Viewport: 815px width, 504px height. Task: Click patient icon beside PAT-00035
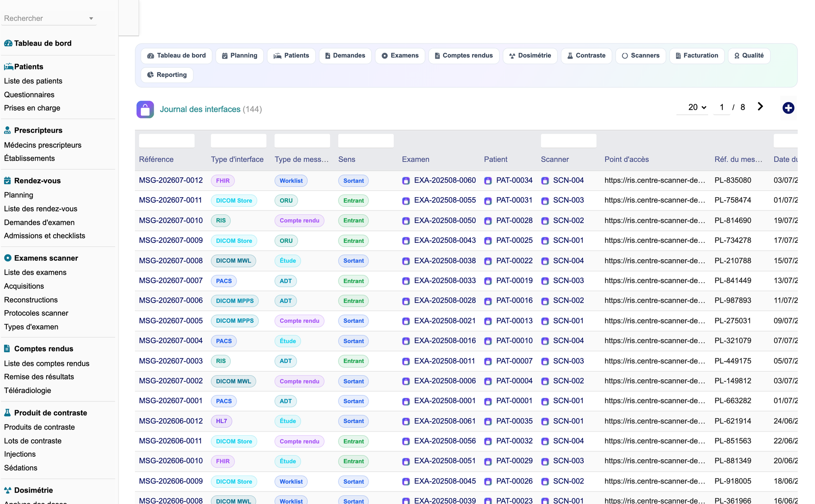[x=488, y=422]
